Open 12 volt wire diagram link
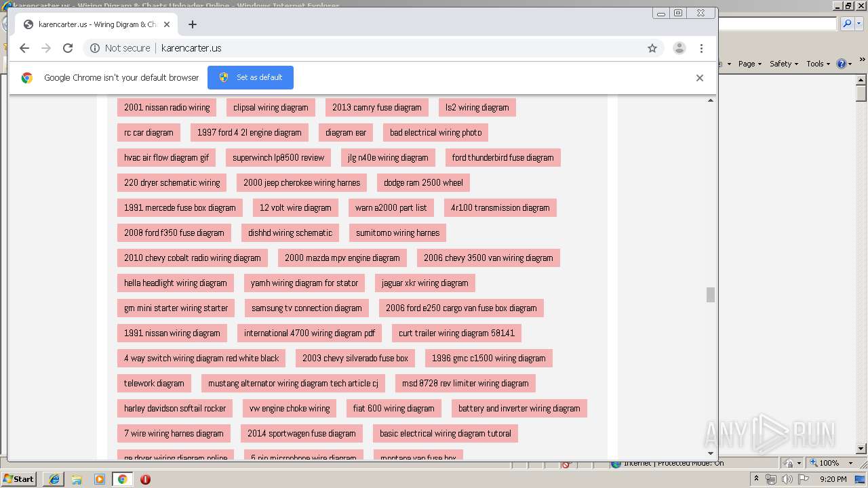Viewport: 868px width, 488px height. click(296, 207)
